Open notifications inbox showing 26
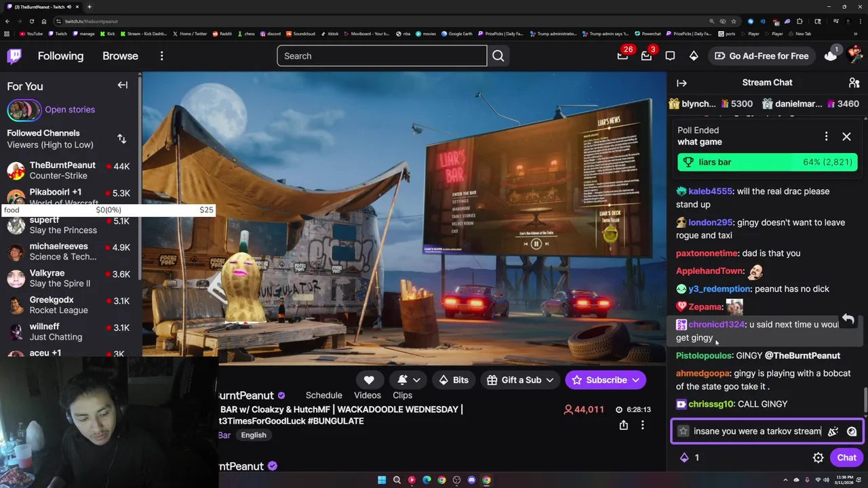This screenshot has height=488, width=868. tap(623, 56)
